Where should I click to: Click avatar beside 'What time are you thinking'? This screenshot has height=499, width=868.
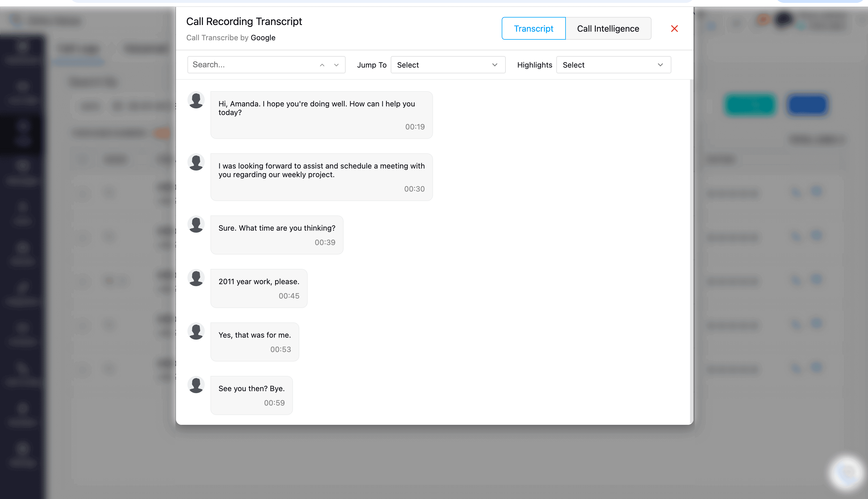click(x=196, y=225)
